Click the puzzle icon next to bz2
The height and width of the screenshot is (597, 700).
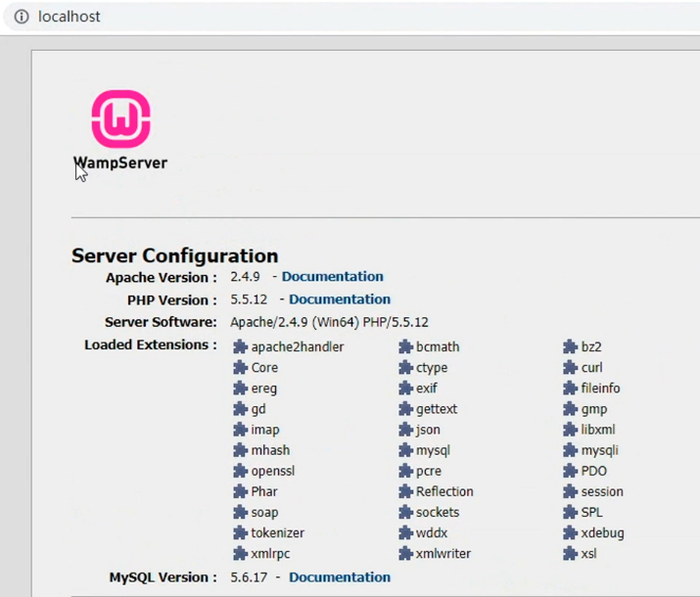pos(570,346)
